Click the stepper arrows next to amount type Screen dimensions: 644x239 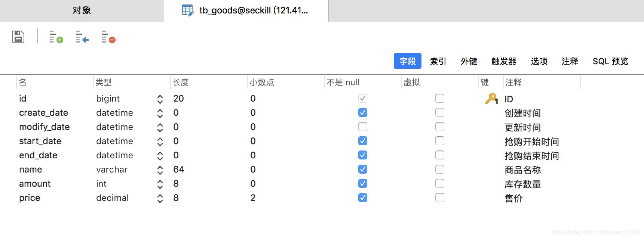[160, 183]
